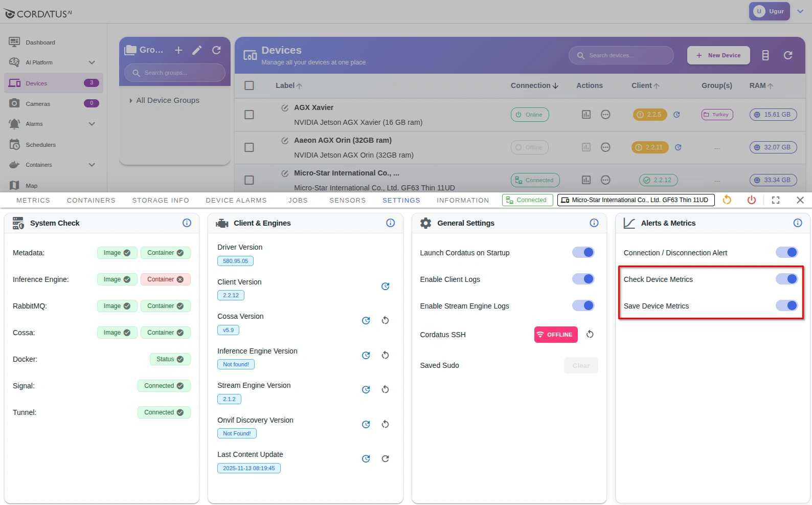Screen dimensions: 812x505
Task: Expand Alarms sidebar menu
Action: 92,124
